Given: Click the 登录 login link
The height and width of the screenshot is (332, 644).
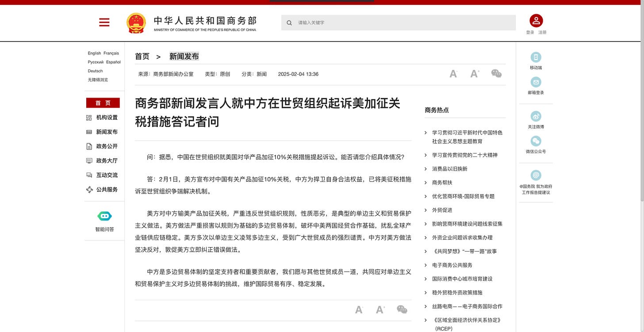Looking at the screenshot, I should [530, 32].
